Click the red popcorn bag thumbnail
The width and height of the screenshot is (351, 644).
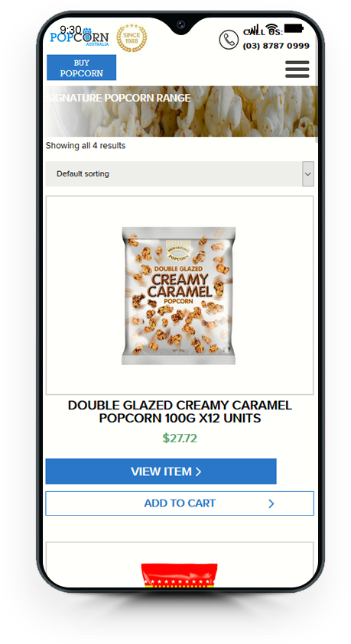coord(179,575)
